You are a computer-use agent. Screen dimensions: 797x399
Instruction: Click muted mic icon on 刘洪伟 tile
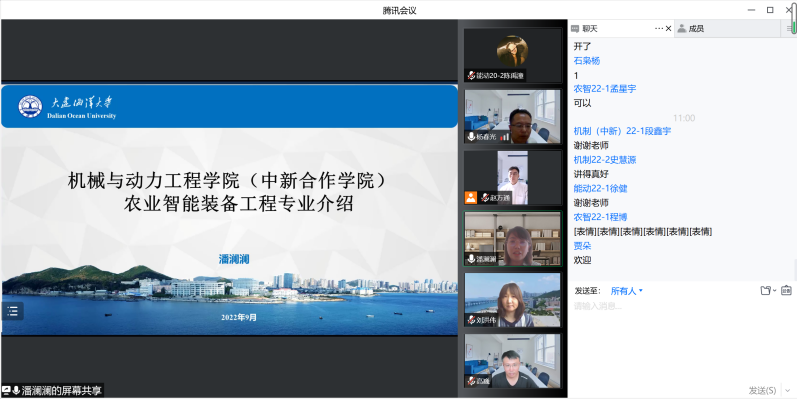point(471,320)
